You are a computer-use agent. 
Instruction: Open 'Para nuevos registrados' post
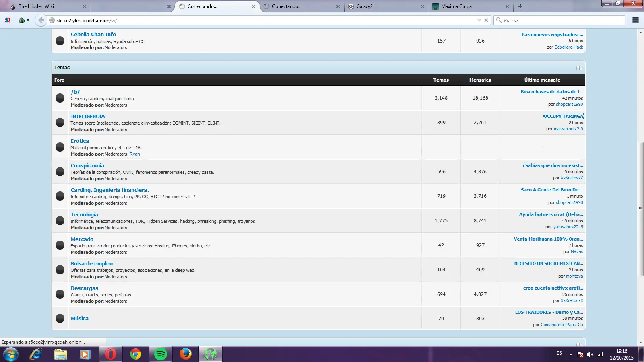coord(552,35)
